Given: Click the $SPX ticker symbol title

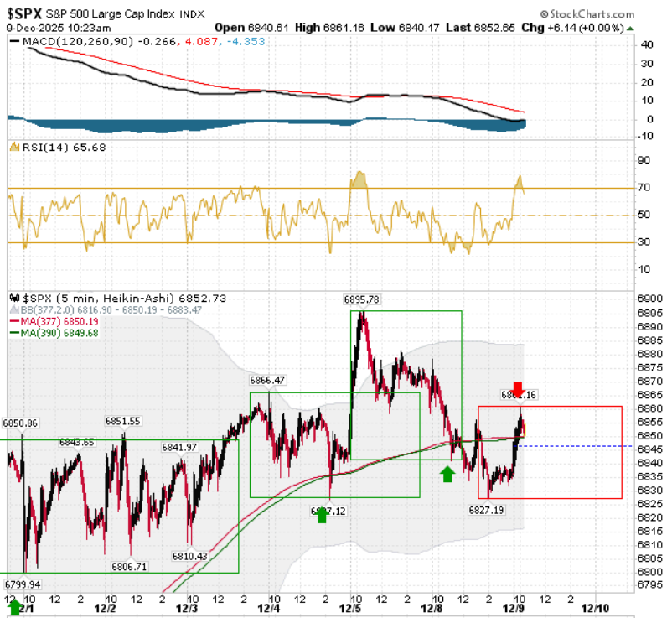Looking at the screenshot, I should pos(24,13).
